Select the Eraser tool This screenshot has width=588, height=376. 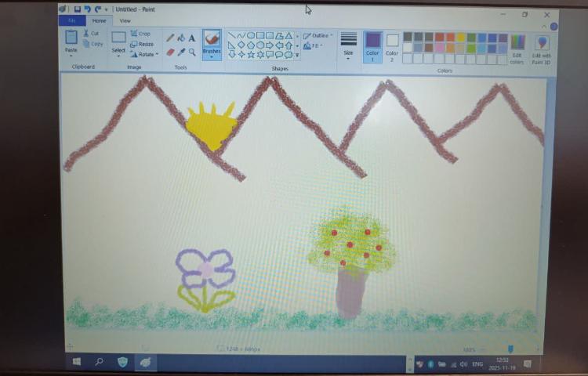(x=170, y=52)
